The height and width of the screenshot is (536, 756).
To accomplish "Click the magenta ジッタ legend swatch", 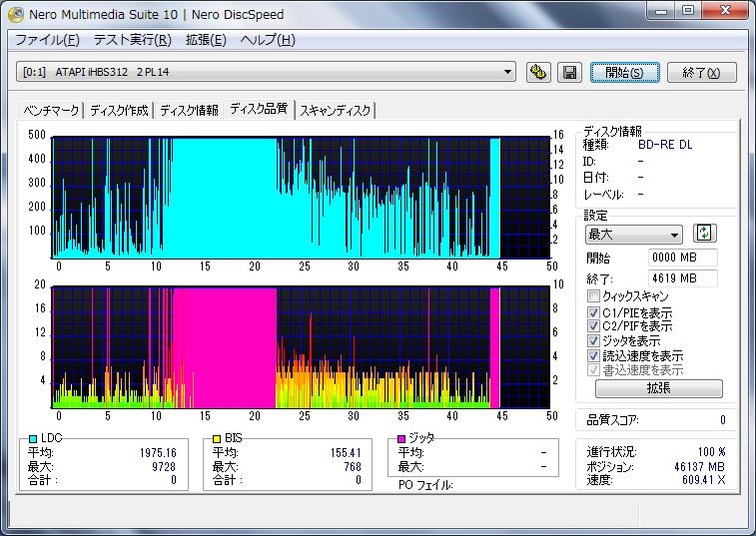I will click(401, 438).
